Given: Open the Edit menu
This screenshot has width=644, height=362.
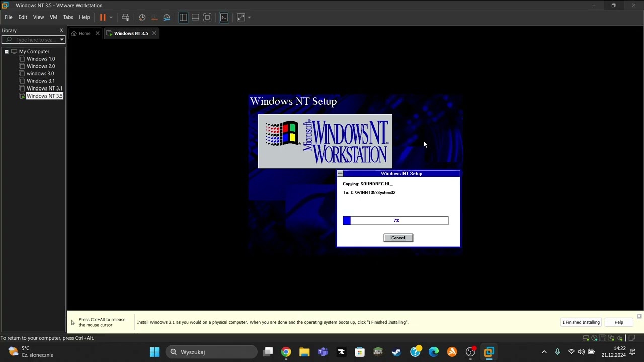Looking at the screenshot, I should coord(23,17).
